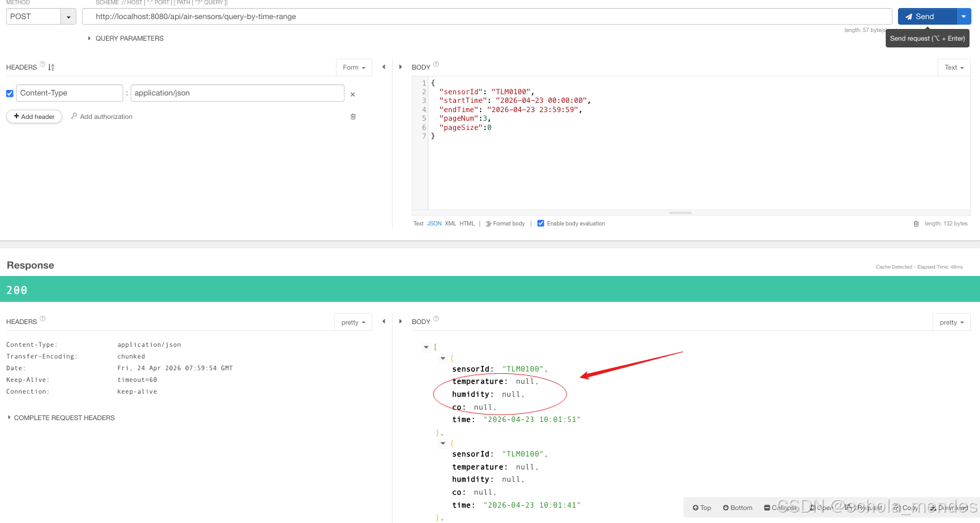Open the body Text type dropdown
Screen dimensions: 980x523
point(954,67)
